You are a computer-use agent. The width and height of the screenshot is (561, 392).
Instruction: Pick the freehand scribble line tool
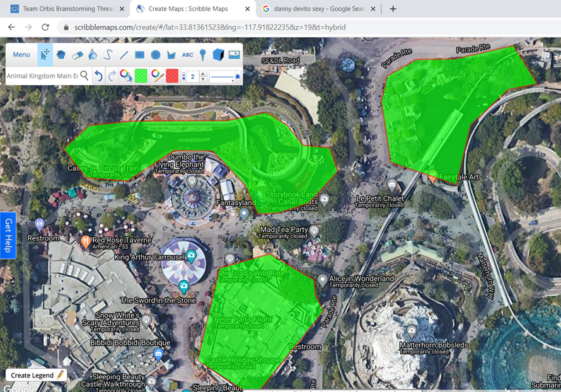(108, 55)
